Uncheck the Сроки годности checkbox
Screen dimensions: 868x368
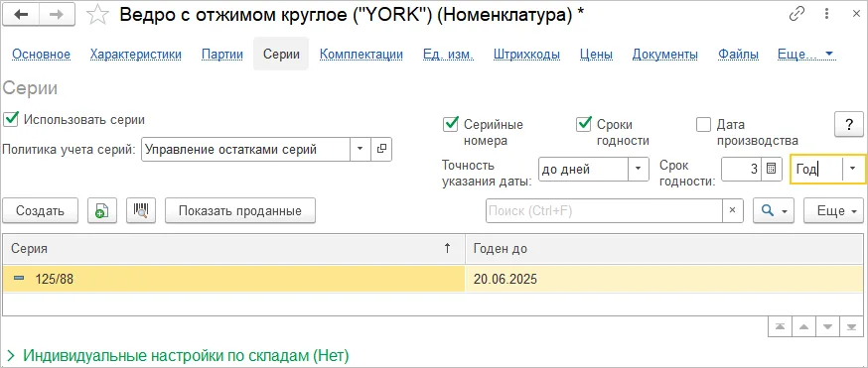click(583, 124)
